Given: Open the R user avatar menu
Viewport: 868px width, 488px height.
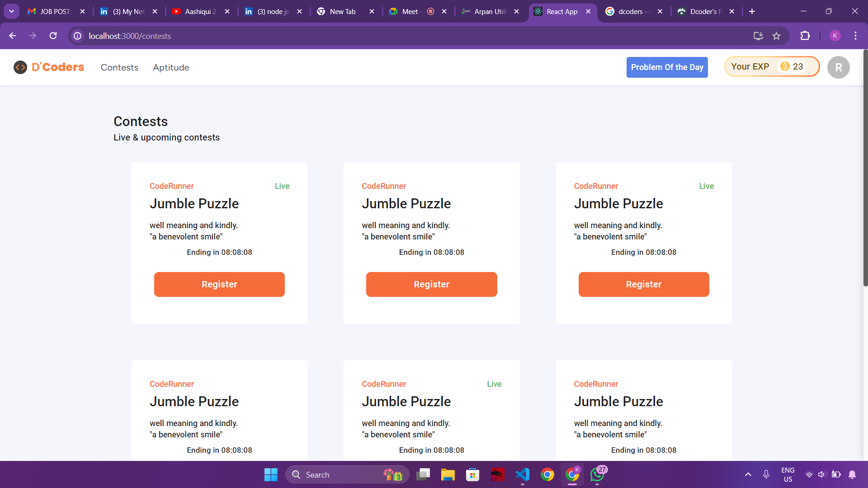Looking at the screenshot, I should [x=838, y=67].
